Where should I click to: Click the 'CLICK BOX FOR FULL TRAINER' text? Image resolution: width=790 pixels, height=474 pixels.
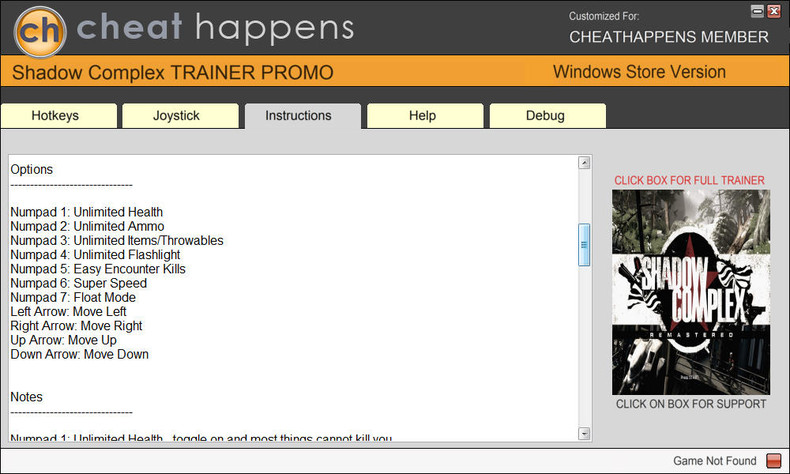coord(689,180)
